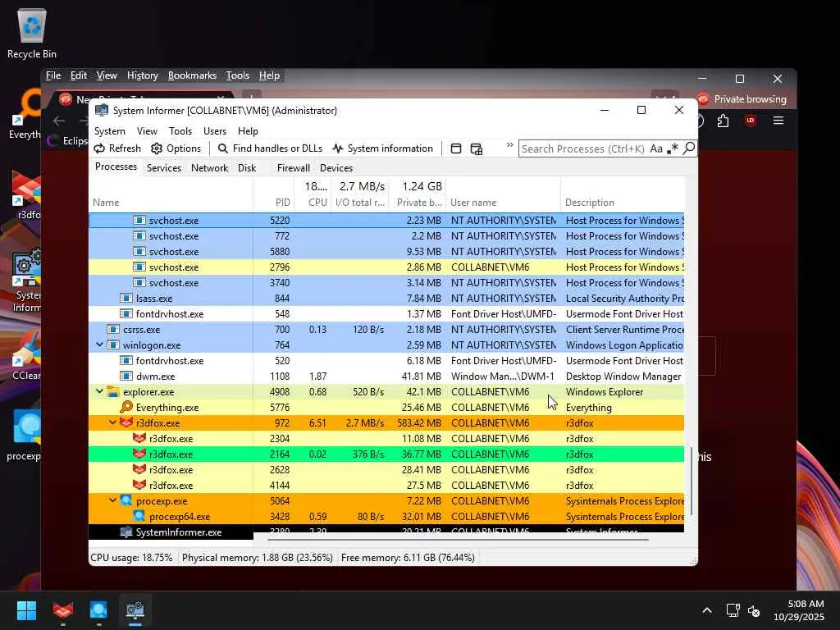This screenshot has width=840, height=630.
Task: Open Find handles or DLLs
Action: (x=270, y=148)
